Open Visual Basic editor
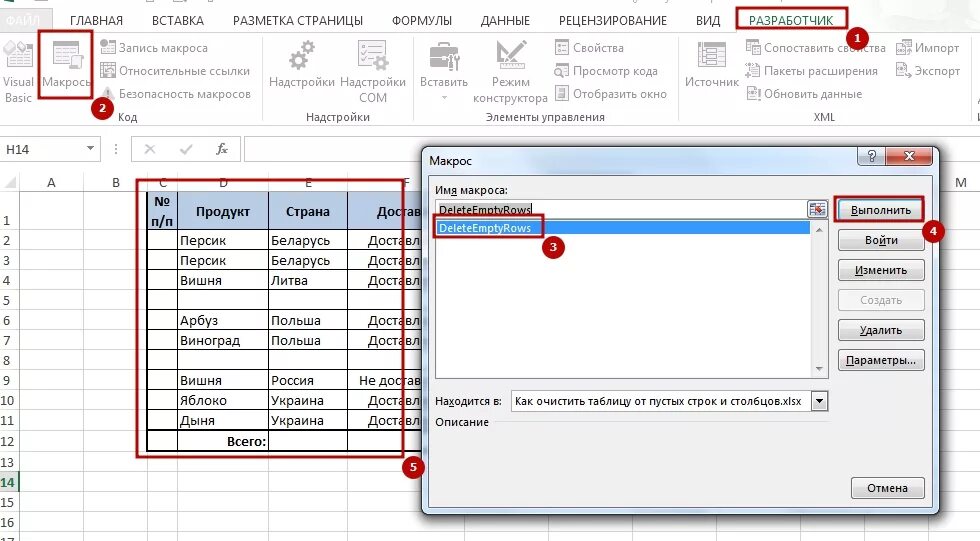This screenshot has height=541, width=980. (x=18, y=71)
